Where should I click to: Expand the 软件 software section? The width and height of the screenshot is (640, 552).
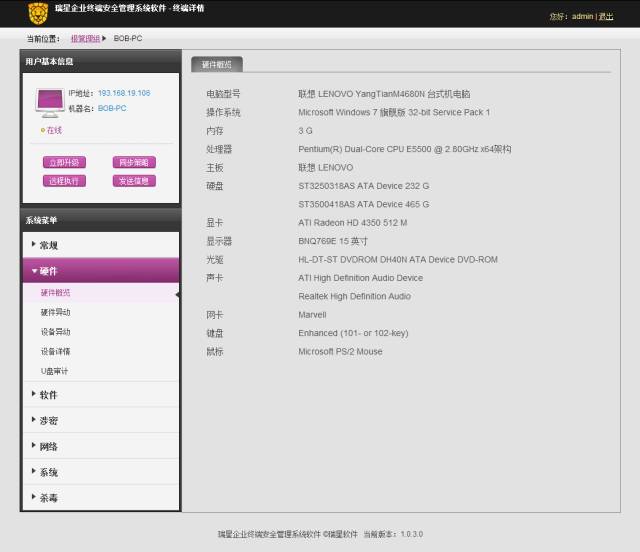pos(100,395)
